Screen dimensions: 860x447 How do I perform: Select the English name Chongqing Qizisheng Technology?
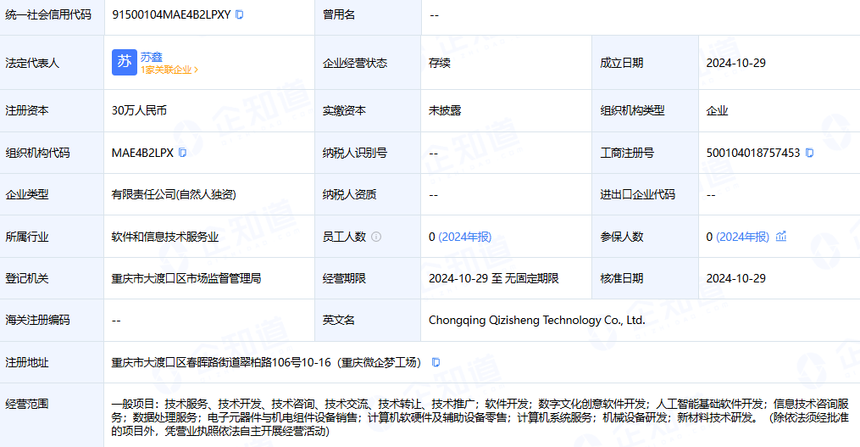tap(537, 320)
